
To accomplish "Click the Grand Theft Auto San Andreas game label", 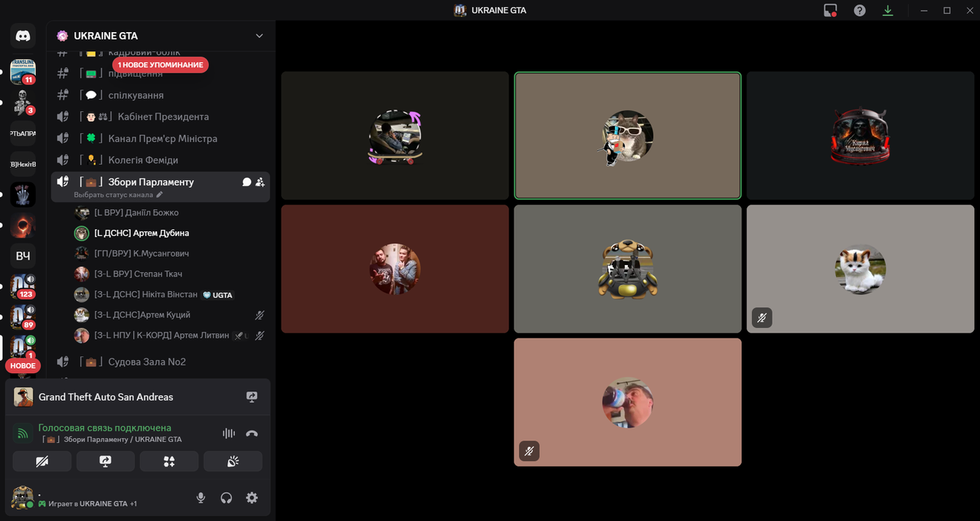I will tap(106, 397).
